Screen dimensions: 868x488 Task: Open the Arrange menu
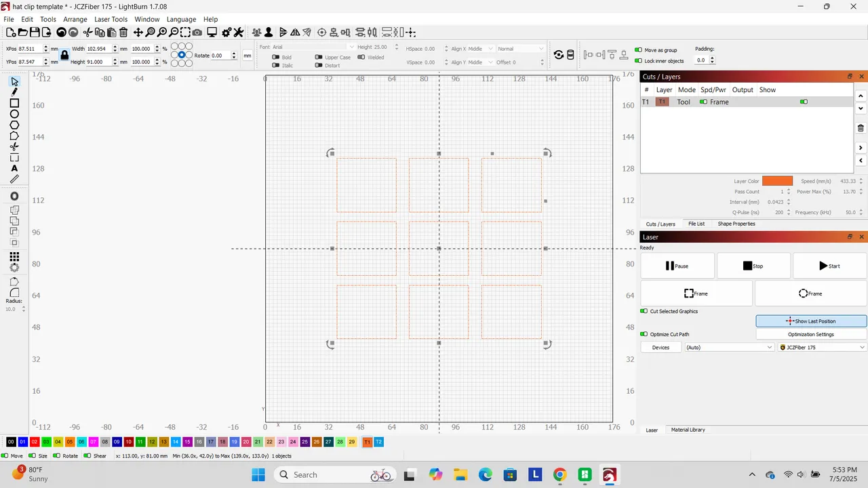click(75, 20)
